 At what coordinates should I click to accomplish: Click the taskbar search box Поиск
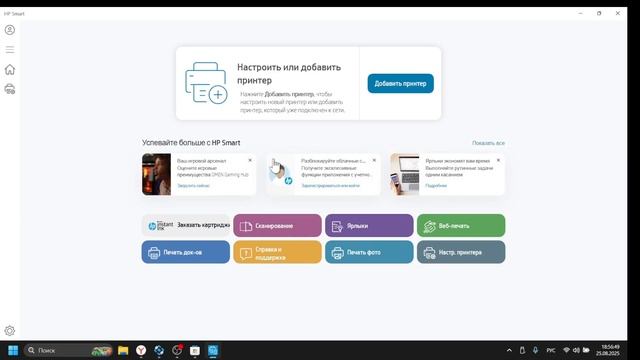[69, 350]
